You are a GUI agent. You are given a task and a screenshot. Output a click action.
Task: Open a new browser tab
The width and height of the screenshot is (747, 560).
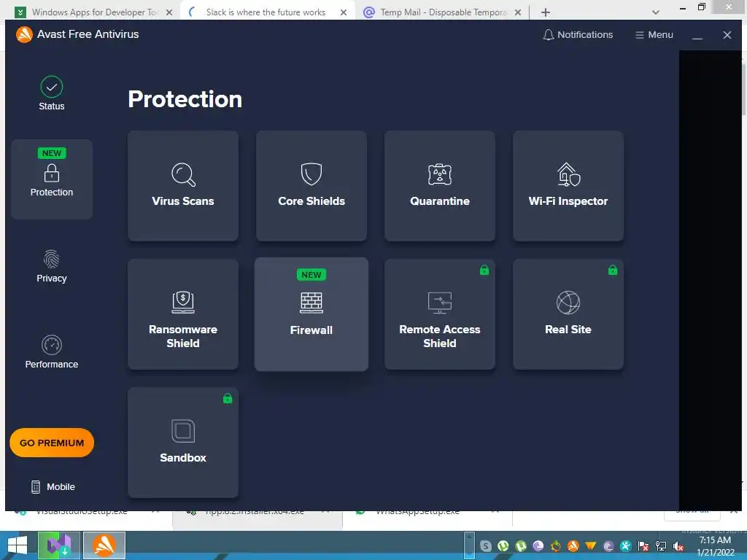pyautogui.click(x=546, y=12)
